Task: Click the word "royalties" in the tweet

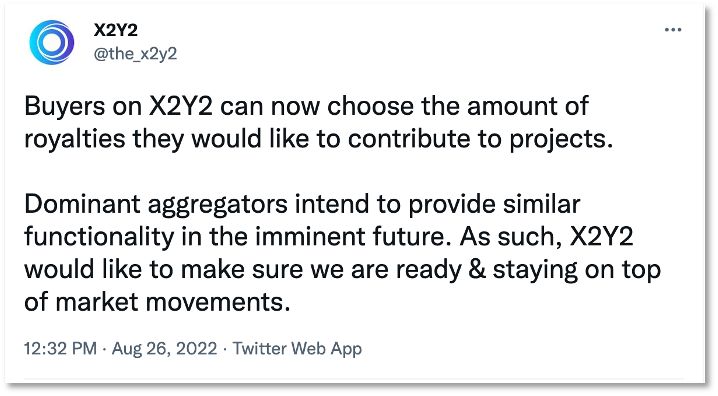Action: click(75, 139)
